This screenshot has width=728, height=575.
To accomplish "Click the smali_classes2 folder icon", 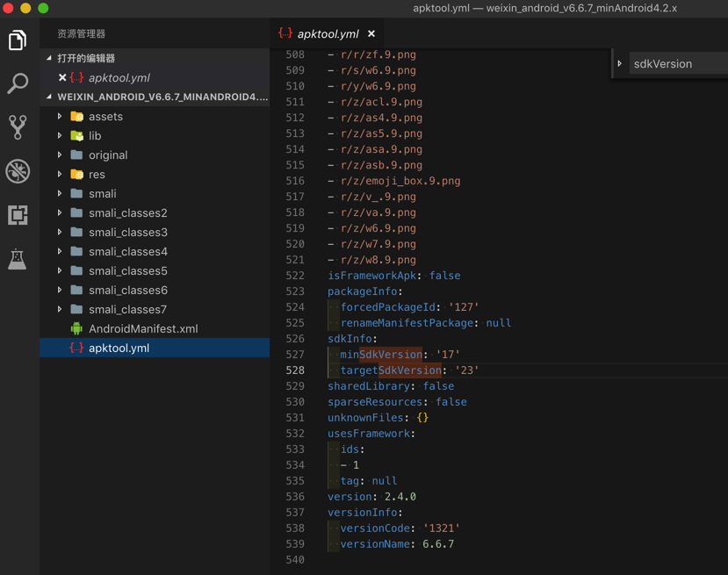I will (76, 213).
